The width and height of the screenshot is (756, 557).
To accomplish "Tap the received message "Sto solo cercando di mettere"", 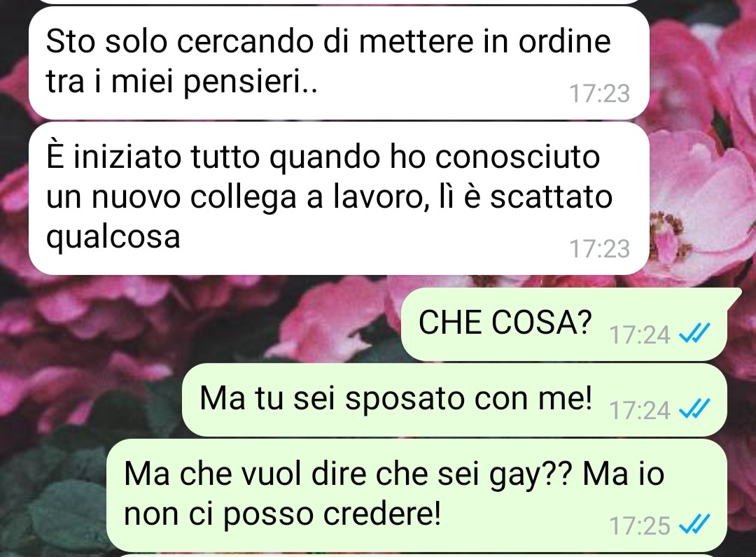I will [x=339, y=63].
